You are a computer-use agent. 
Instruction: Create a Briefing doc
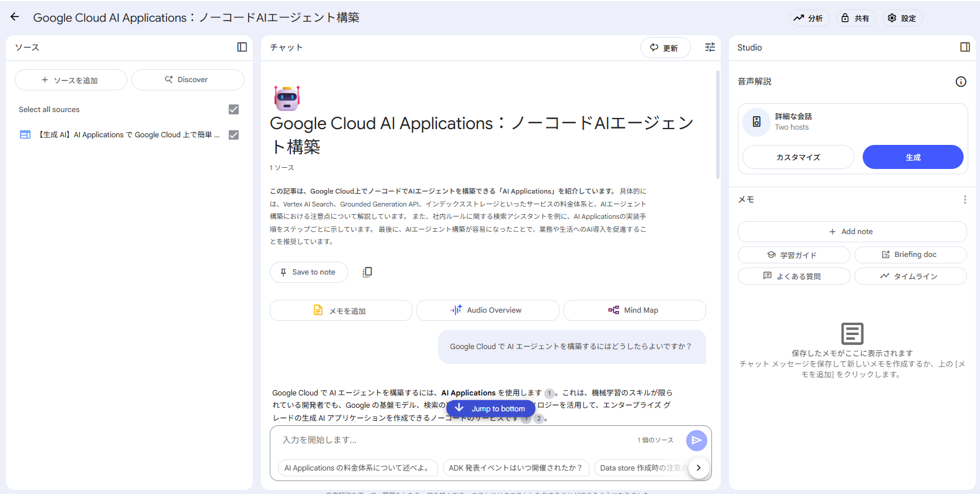[910, 255]
